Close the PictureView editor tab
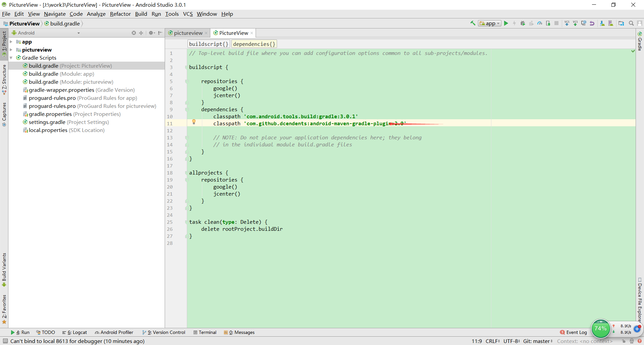Viewport: 644px width, 345px height. 252,33
